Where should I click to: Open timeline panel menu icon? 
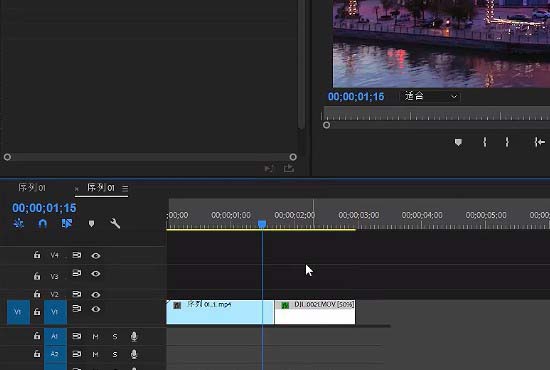point(125,188)
